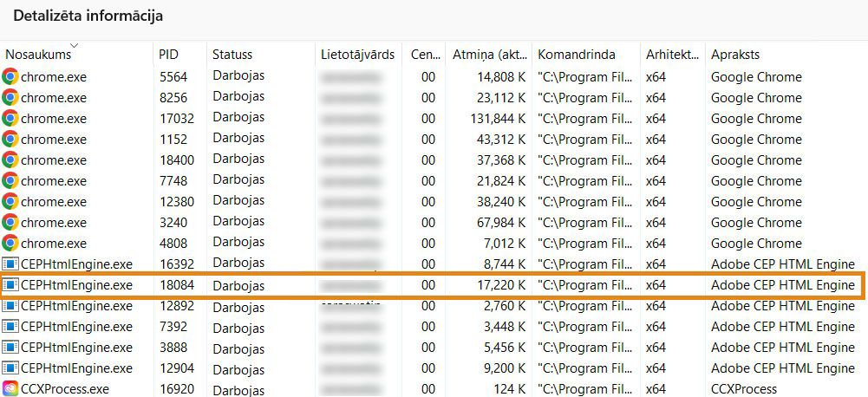Click the Arhitekt... column header
This screenshot has height=397, width=868.
point(672,55)
